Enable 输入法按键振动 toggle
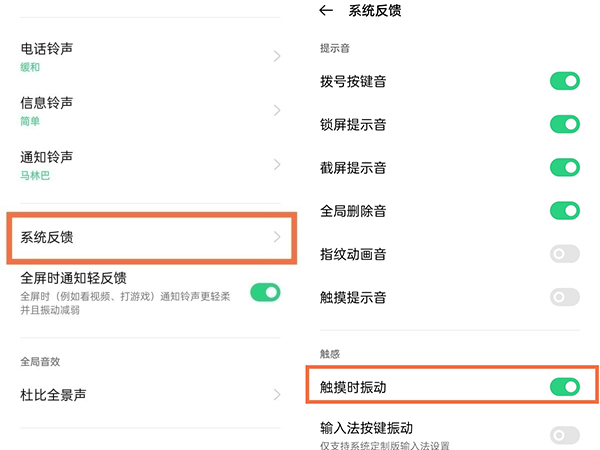Image resolution: width=600 pixels, height=450 pixels. [x=565, y=435]
